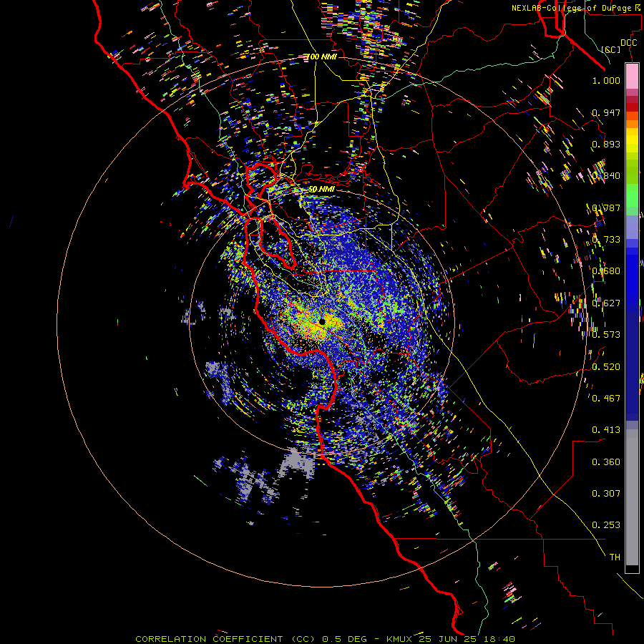The image size is (644, 644).
Task: Click the 0.840 legend value
Action: click(x=606, y=176)
